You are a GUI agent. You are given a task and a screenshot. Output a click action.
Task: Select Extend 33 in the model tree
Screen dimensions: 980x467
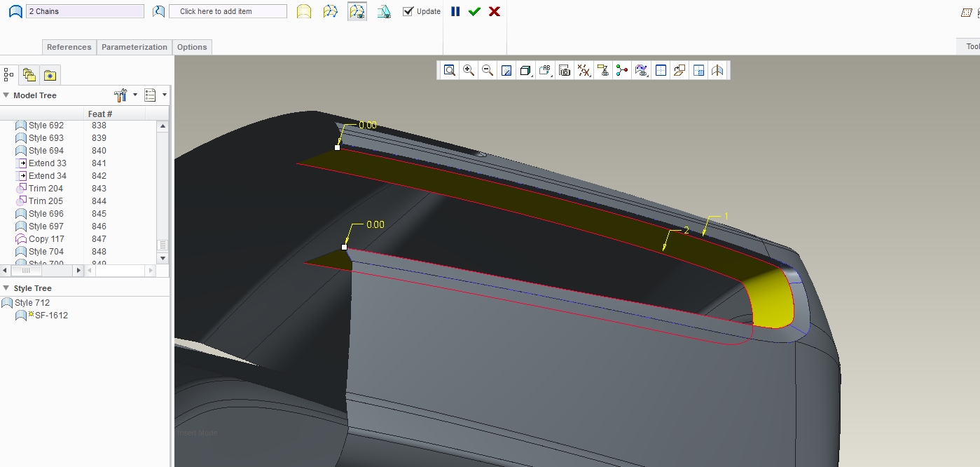48,163
